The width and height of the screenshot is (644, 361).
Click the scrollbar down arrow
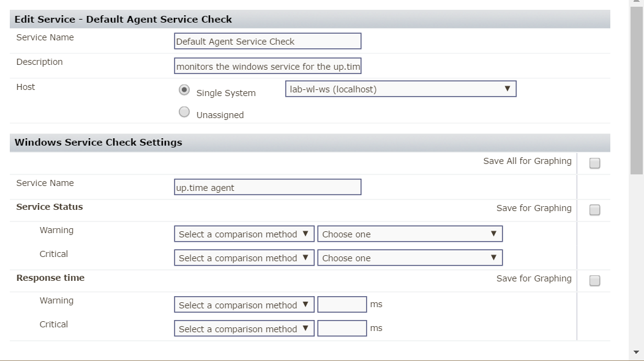[x=637, y=352]
